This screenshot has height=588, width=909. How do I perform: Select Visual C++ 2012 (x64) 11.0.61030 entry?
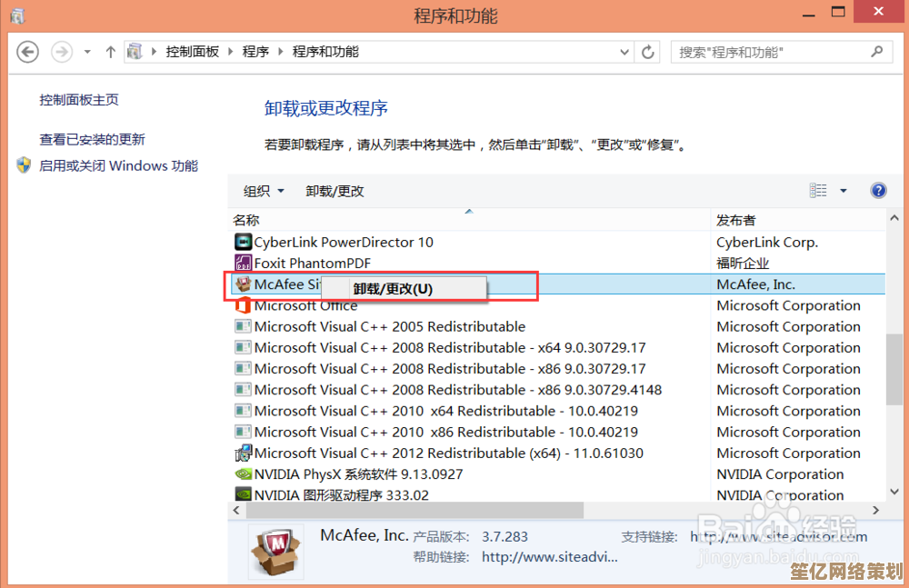tap(449, 453)
